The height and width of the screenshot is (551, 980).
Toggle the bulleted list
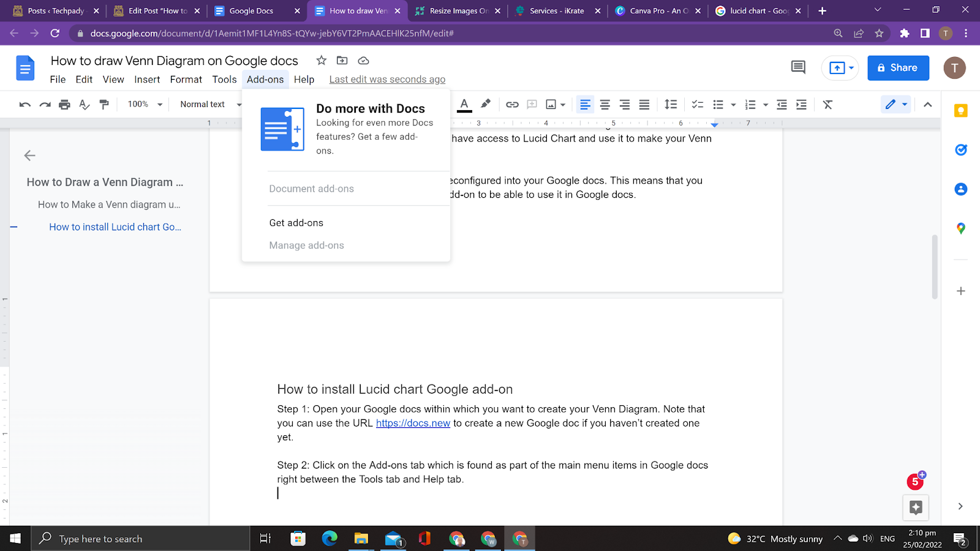(718, 105)
